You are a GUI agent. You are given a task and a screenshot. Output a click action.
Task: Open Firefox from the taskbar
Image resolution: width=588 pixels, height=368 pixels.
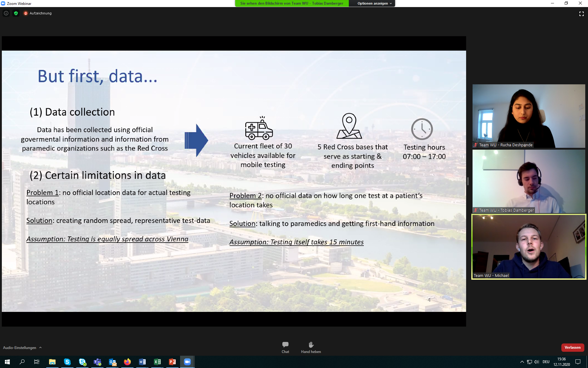[127, 362]
